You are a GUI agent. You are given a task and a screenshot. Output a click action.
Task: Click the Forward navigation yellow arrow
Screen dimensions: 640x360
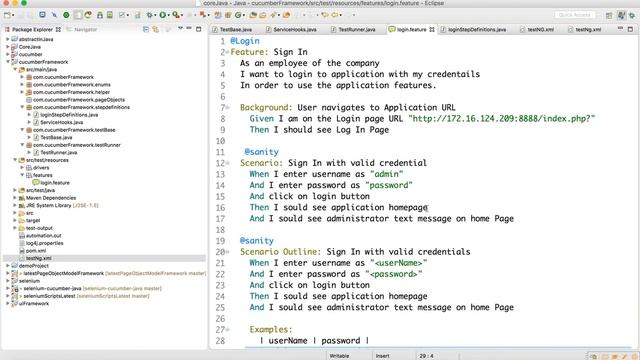[335, 15]
